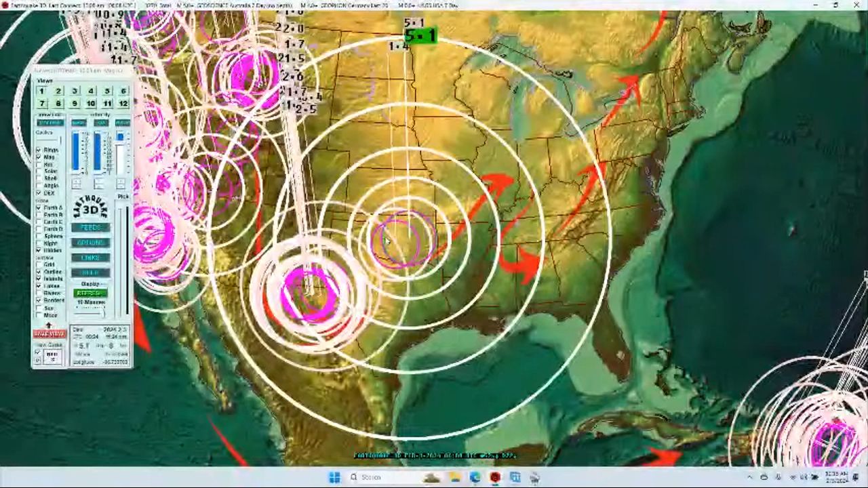Click the up arrow above Reset View

49,326
